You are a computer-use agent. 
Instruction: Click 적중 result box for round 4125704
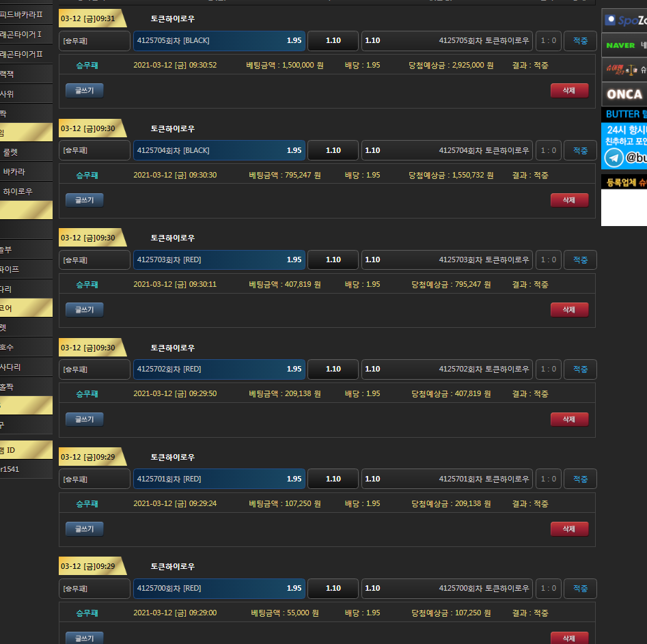[580, 150]
